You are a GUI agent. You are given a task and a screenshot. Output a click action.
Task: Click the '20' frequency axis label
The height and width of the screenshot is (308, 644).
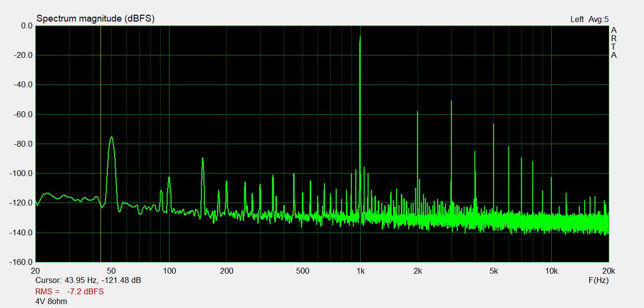tap(35, 271)
